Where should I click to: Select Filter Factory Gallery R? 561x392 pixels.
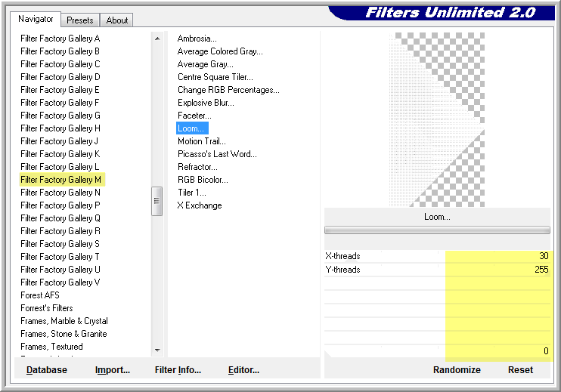(x=60, y=231)
